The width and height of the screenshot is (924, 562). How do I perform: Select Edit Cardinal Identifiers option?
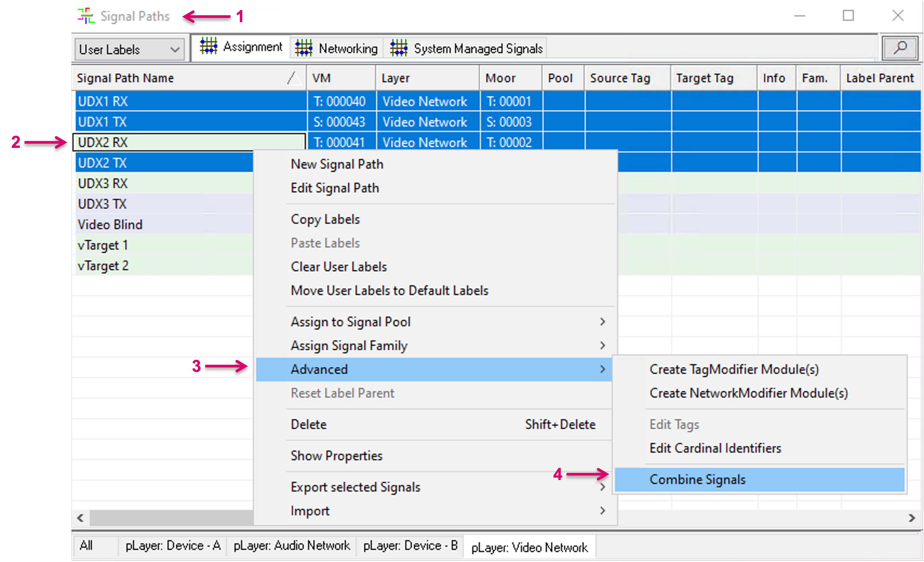click(715, 448)
